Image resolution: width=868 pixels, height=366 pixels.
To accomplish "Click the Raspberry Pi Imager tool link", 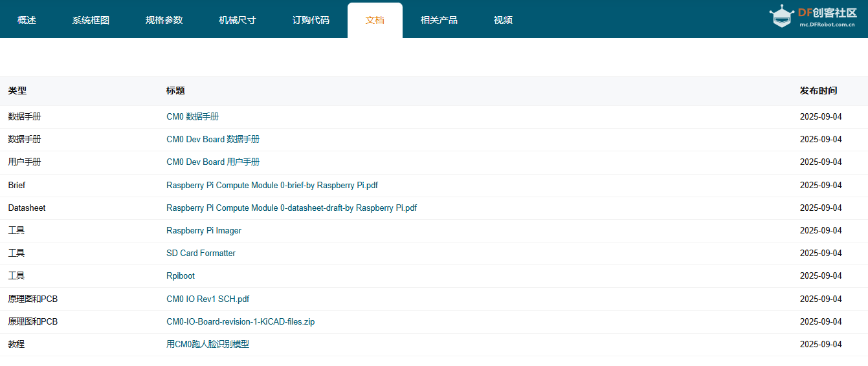I will tap(204, 231).
